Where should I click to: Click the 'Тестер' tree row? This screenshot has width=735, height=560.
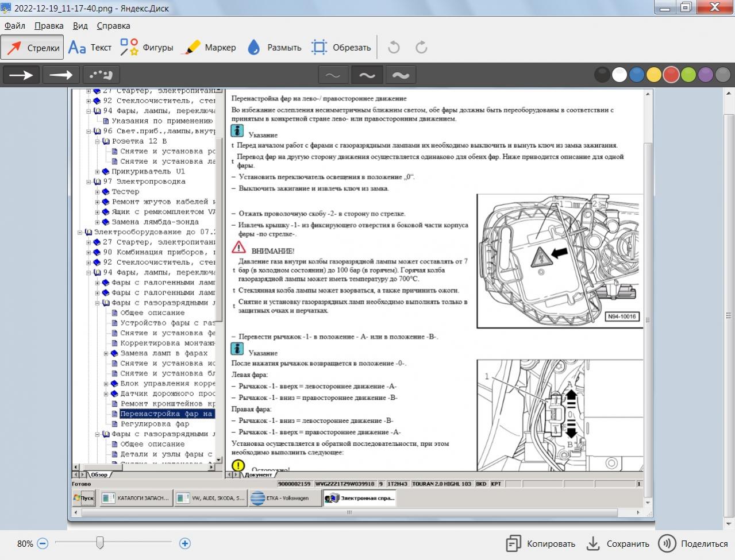[125, 191]
